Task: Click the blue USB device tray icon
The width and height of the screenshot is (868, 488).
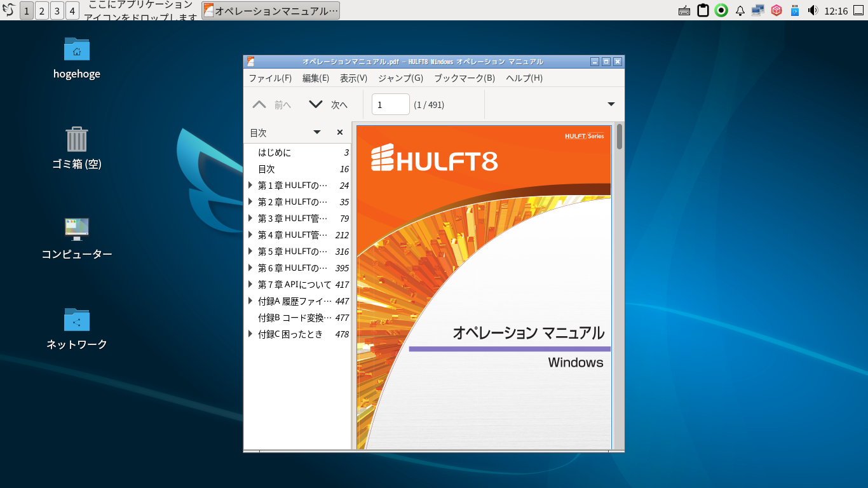Action: point(794,11)
